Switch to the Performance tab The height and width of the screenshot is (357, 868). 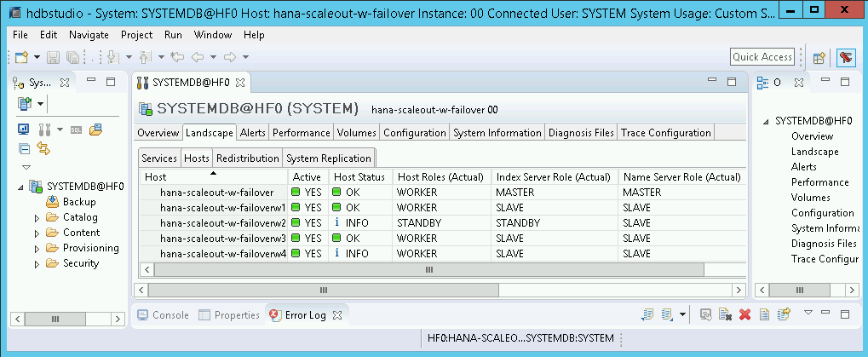point(302,133)
